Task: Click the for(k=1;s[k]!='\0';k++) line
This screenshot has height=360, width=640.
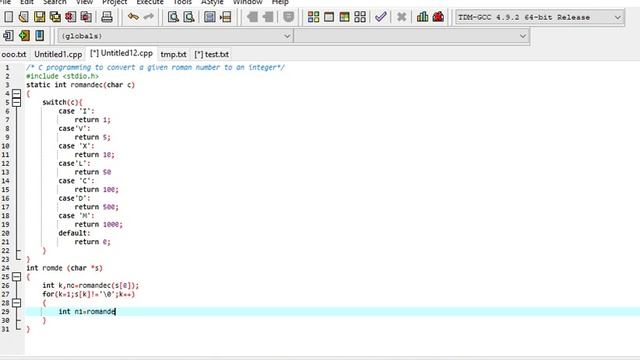Action: (x=89, y=294)
